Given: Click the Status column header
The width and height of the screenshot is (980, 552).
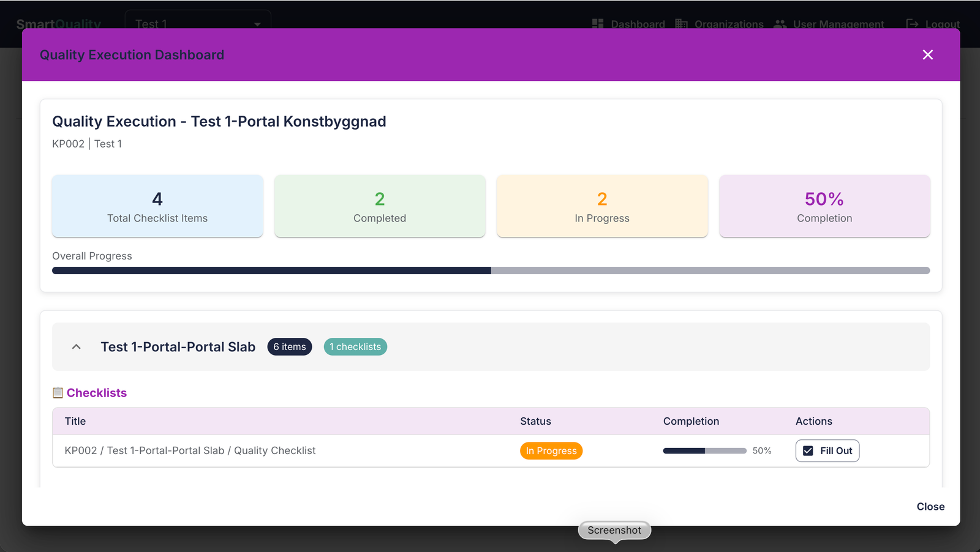Looking at the screenshot, I should (536, 422).
